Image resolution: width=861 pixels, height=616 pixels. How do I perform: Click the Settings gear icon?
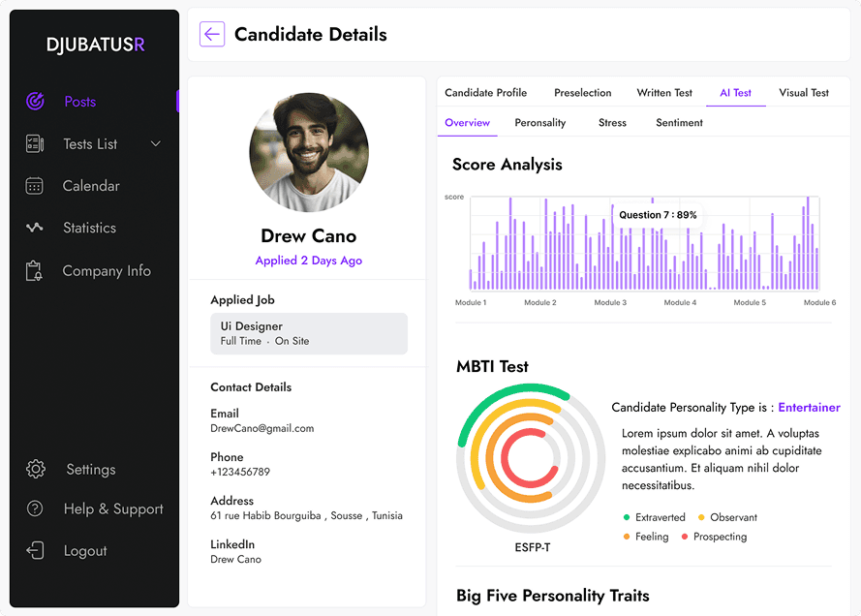[x=36, y=469]
